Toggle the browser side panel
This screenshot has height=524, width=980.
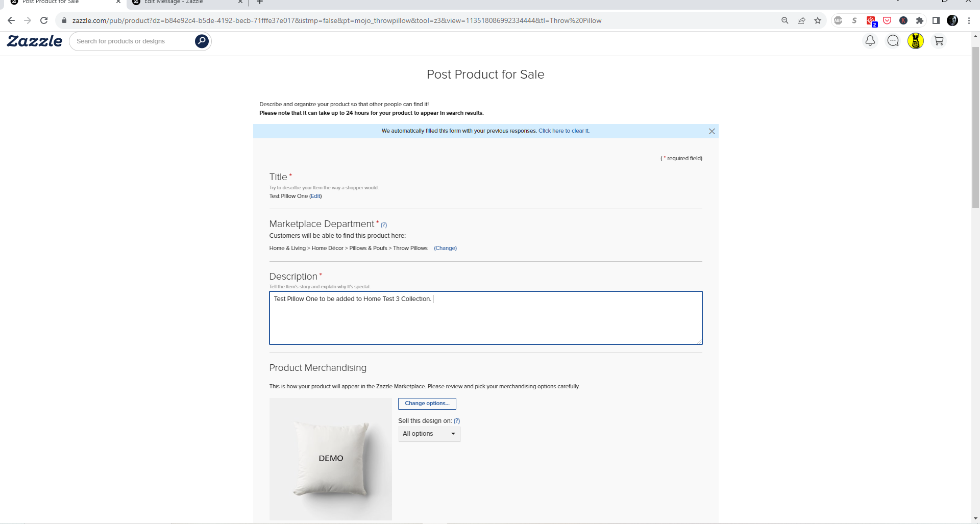[x=936, y=20]
